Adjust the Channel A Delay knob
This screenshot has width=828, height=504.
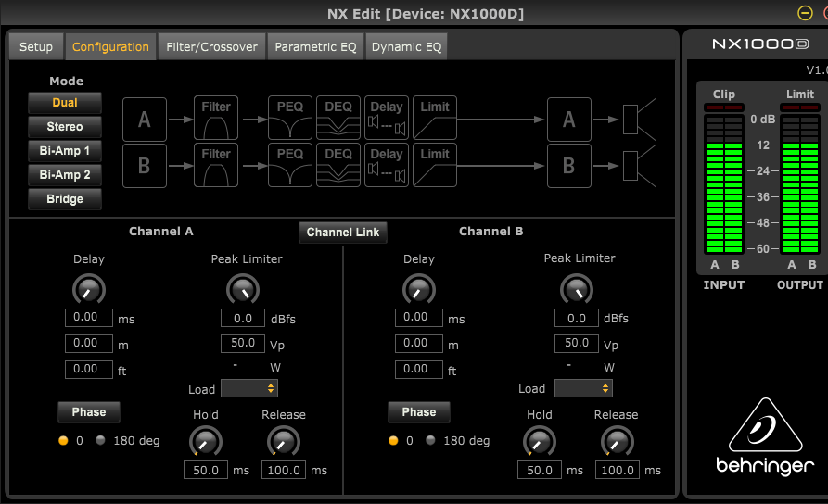coord(89,289)
